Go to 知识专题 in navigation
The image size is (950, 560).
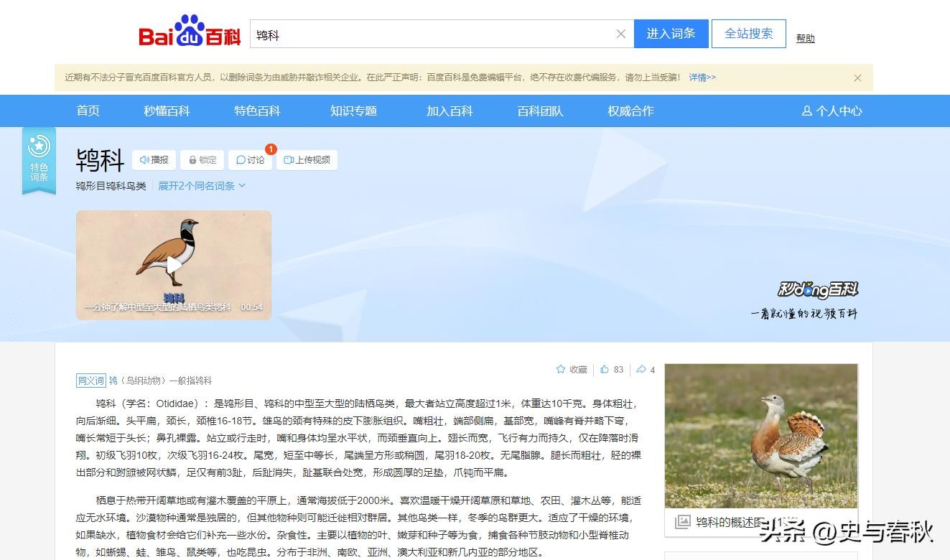coord(353,111)
